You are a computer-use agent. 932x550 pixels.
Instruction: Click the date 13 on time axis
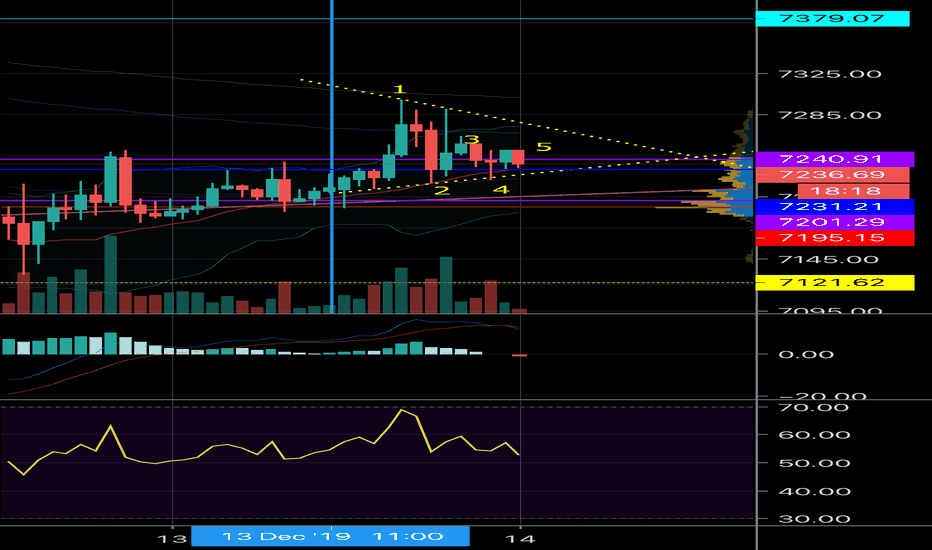pyautogui.click(x=172, y=539)
